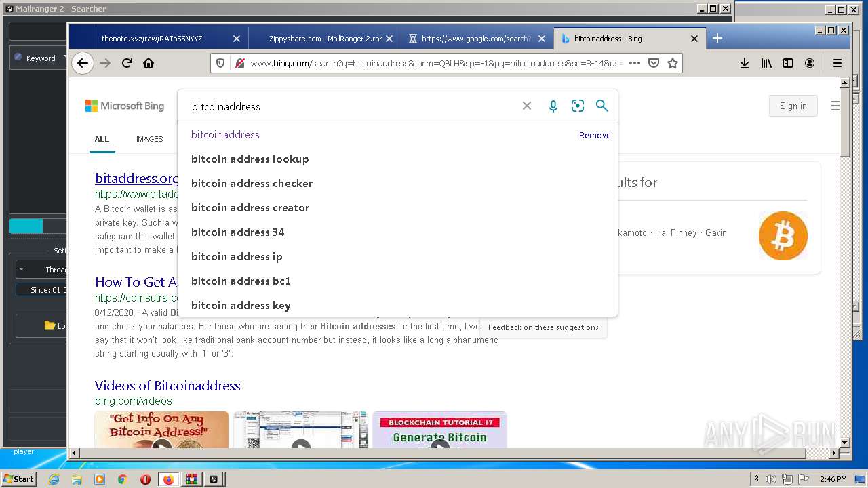Viewport: 868px width, 488px height.
Task: Open Bing hamburger menu beside Sign in
Action: point(835,106)
